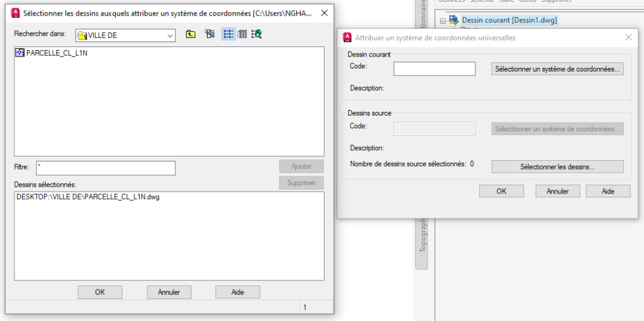Confirm with OK in coordinate system dialog
Viewport: 644px width, 321px height.
coord(501,191)
